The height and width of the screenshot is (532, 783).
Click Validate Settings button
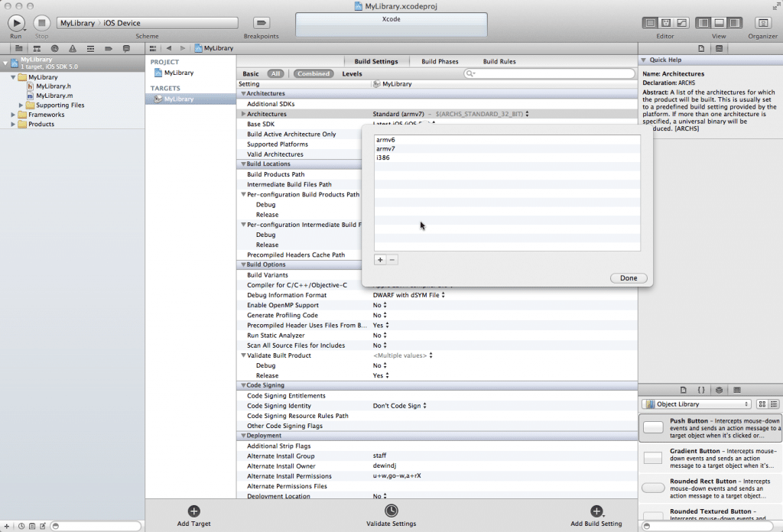coord(391,516)
